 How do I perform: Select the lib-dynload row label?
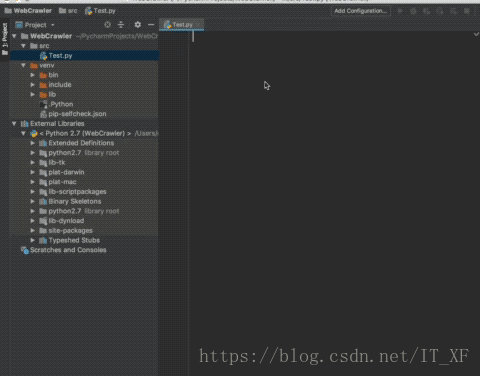click(x=66, y=221)
